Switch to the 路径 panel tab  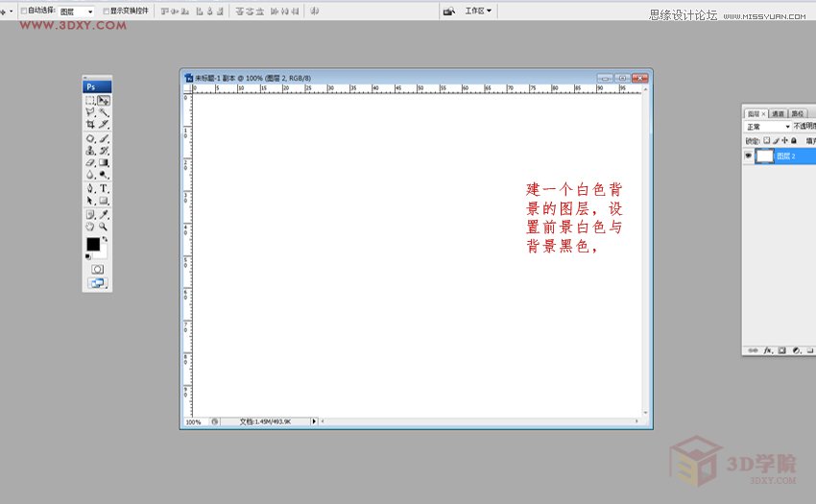[x=798, y=113]
